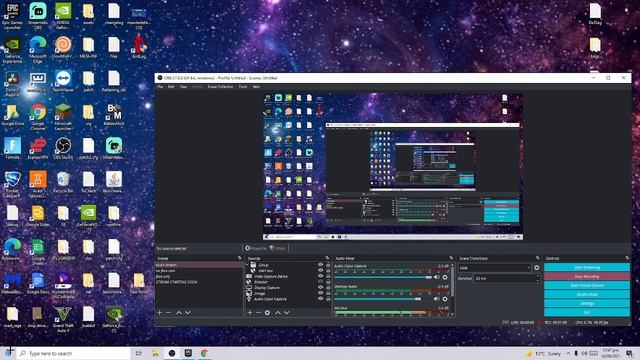Image resolution: width=640 pixels, height=360 pixels.
Task: Open the Fade transition dropdown
Action: pos(495,268)
